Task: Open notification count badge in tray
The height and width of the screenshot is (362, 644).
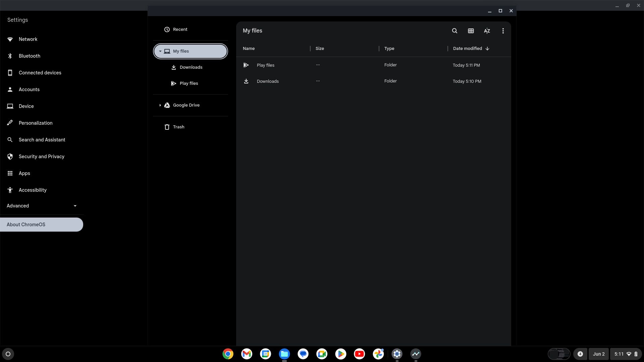Action: pos(580,354)
